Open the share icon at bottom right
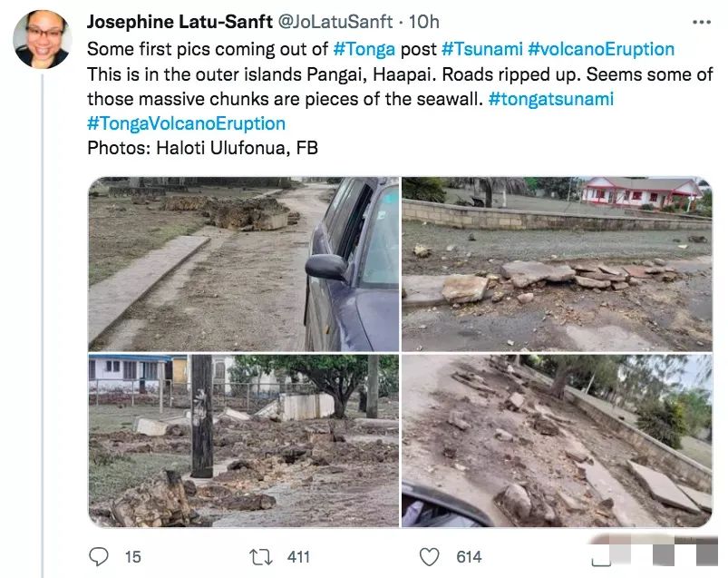This screenshot has width=728, height=578. click(x=602, y=557)
